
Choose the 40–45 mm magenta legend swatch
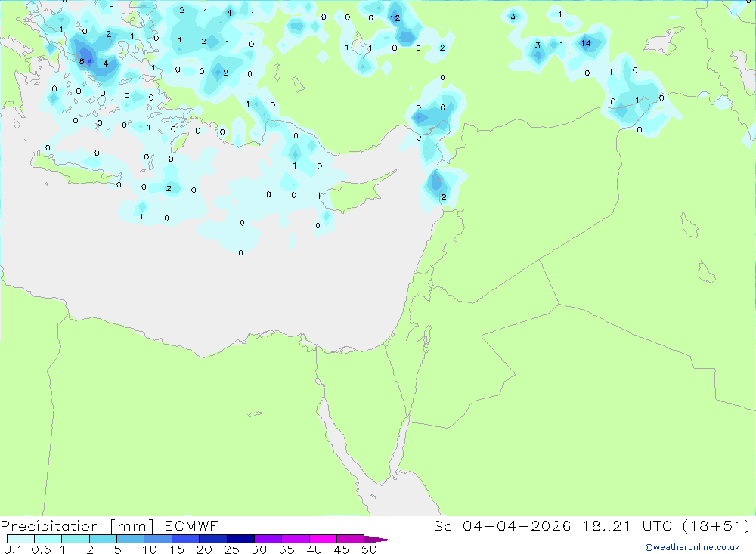pyautogui.click(x=323, y=539)
